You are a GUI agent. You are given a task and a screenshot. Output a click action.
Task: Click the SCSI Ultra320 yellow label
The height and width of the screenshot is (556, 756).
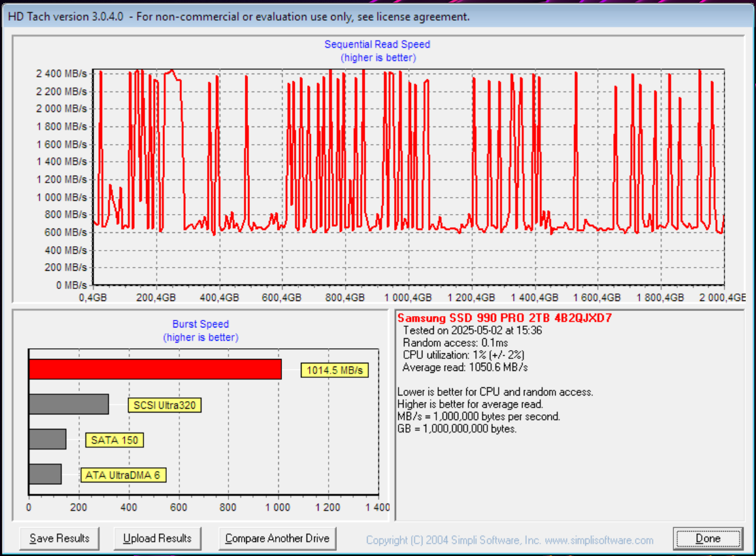164,405
